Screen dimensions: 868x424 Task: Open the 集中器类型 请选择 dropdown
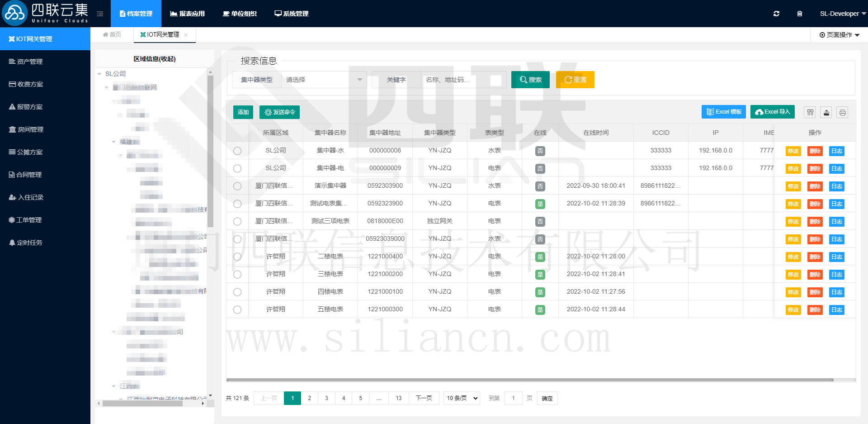click(x=324, y=80)
